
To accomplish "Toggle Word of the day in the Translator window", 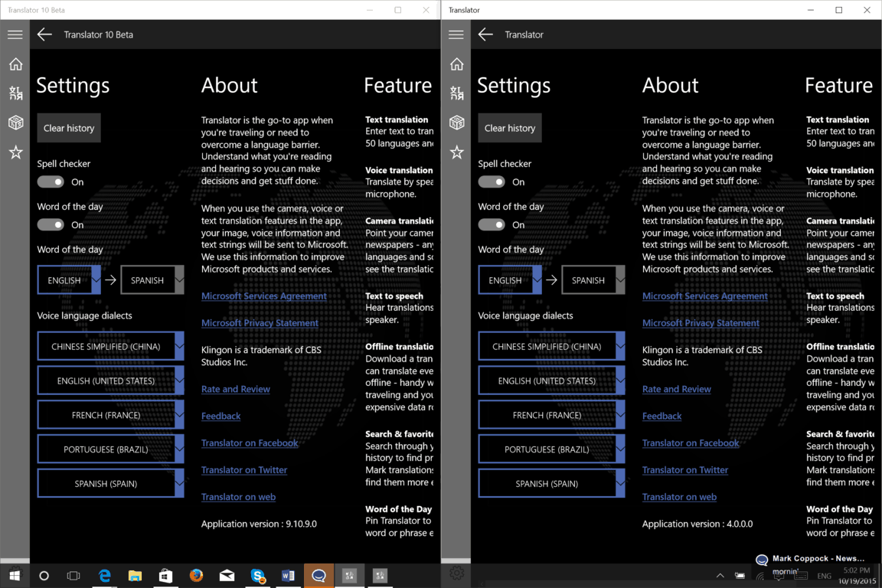I will (x=492, y=224).
